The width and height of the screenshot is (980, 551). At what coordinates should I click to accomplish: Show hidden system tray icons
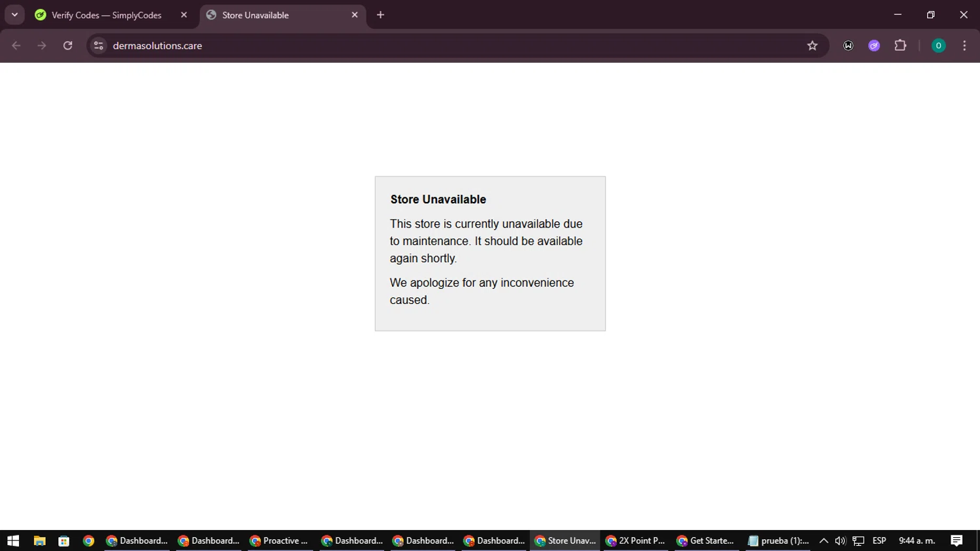[824, 541]
